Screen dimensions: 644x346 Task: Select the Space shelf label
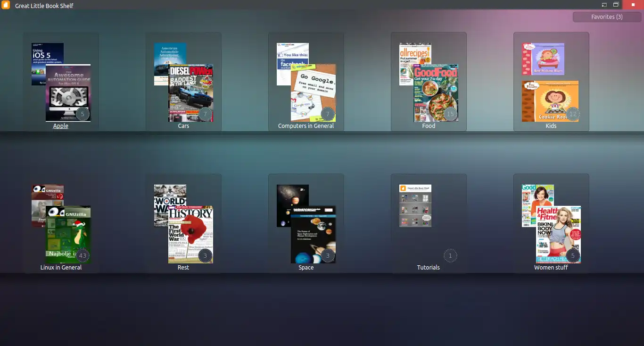point(306,268)
